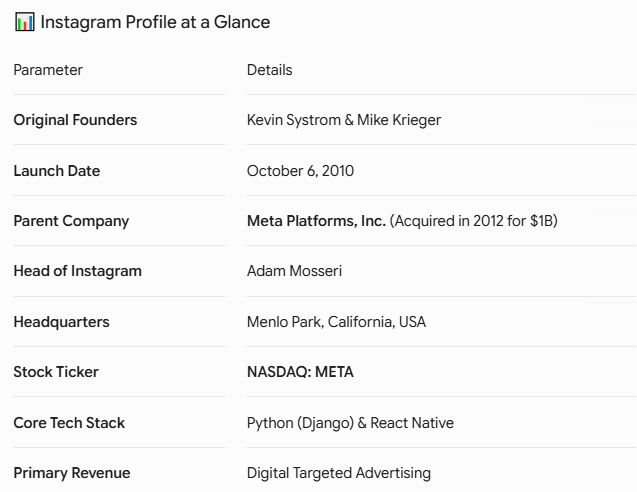The width and height of the screenshot is (637, 492).
Task: Click the October 6, 2010 date
Action: [x=300, y=171]
